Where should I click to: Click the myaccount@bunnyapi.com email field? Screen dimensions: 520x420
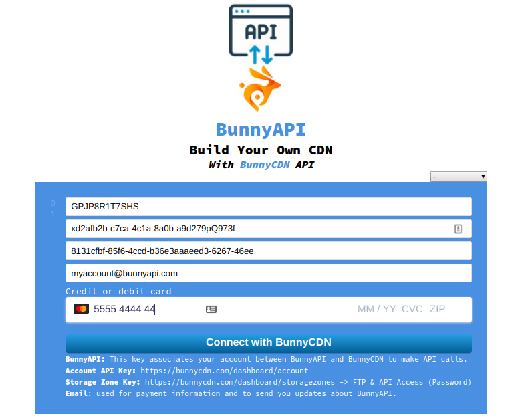[x=269, y=273]
